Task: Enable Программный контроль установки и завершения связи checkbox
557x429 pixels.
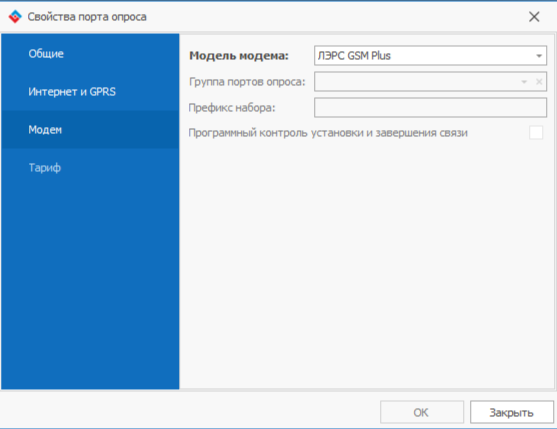Action: [536, 133]
